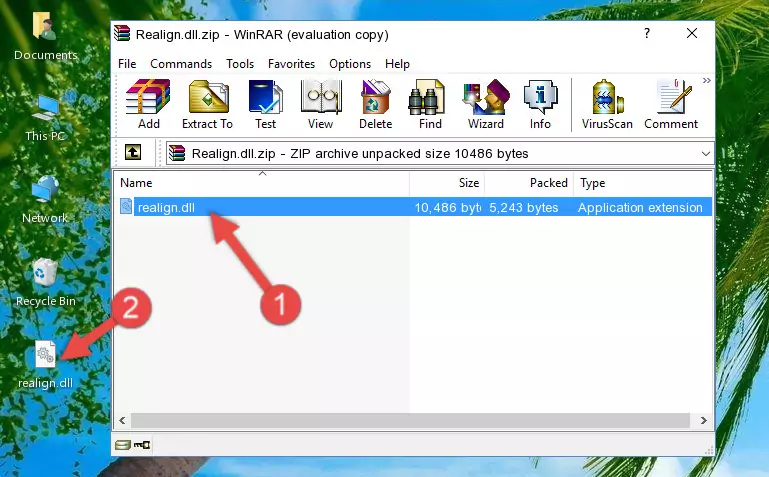Open the Commands menu

pos(181,64)
